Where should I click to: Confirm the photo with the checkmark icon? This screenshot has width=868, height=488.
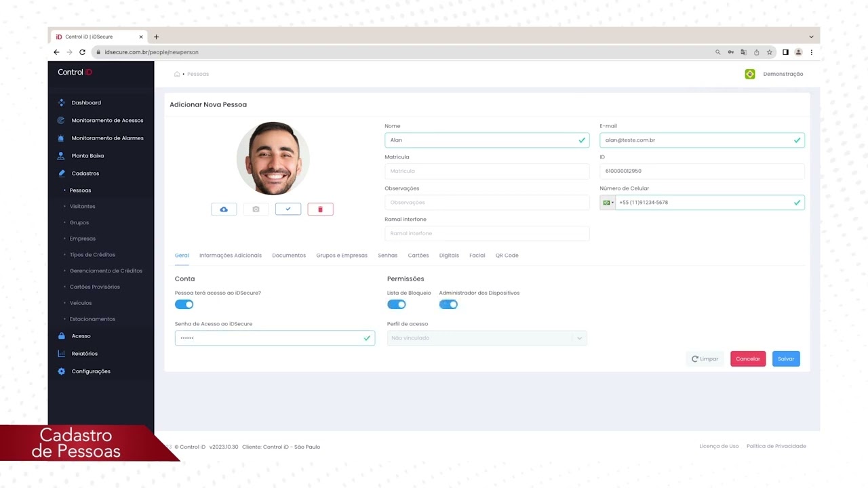(288, 209)
